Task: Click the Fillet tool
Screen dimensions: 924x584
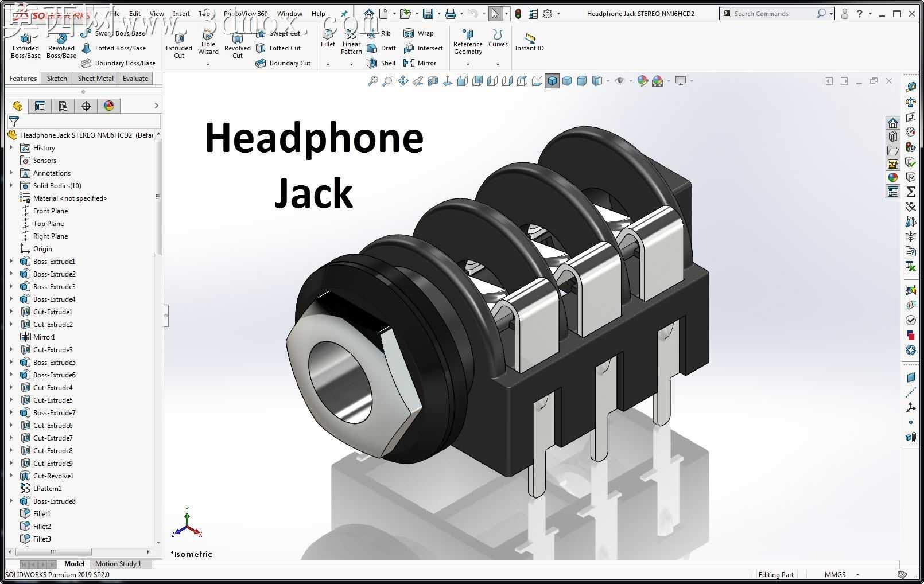Action: (328, 39)
